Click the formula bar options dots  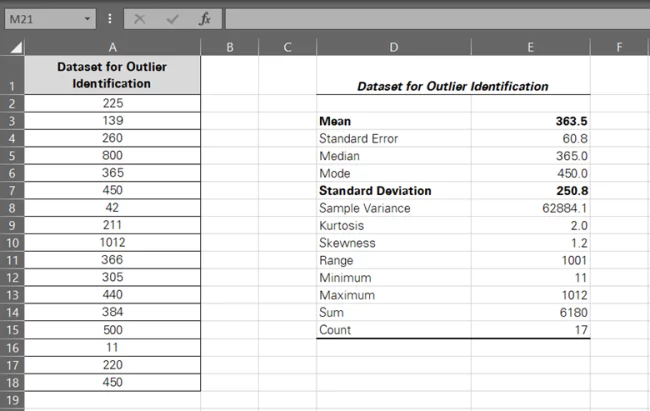(x=110, y=19)
